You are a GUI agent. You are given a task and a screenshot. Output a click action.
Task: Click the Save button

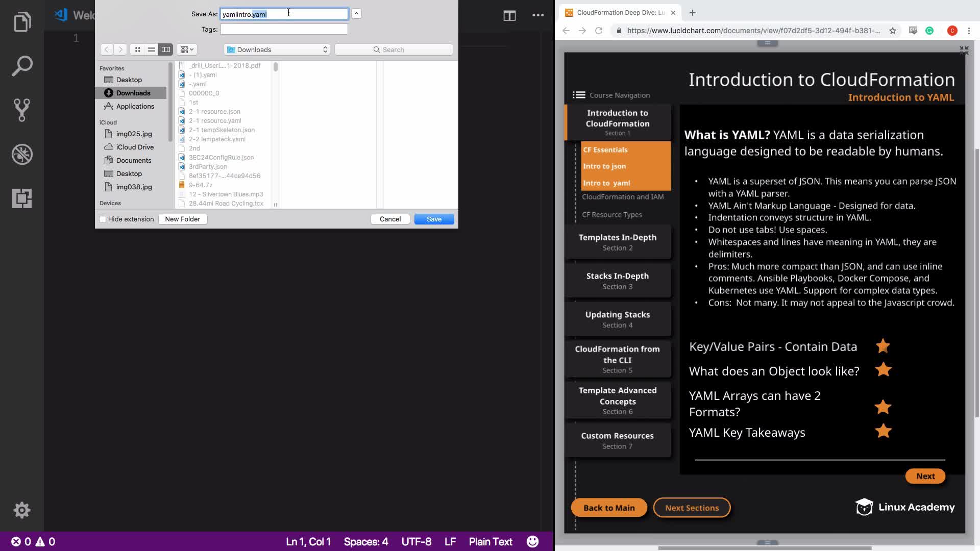pos(434,219)
